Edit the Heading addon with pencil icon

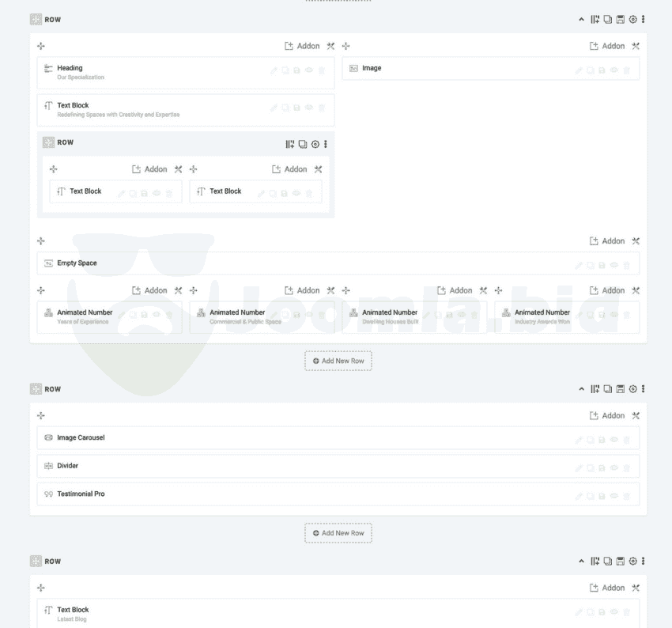click(x=274, y=70)
